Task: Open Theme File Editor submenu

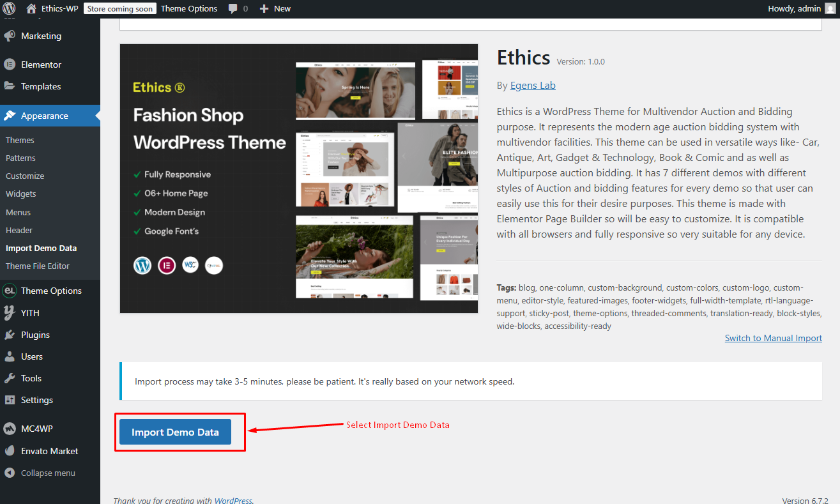Action: [x=38, y=266]
